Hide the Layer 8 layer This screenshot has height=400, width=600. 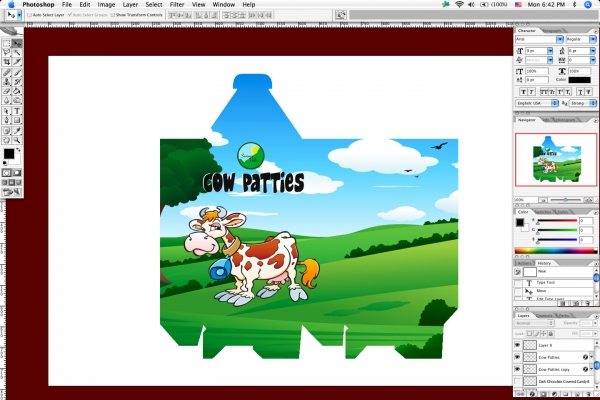click(517, 345)
